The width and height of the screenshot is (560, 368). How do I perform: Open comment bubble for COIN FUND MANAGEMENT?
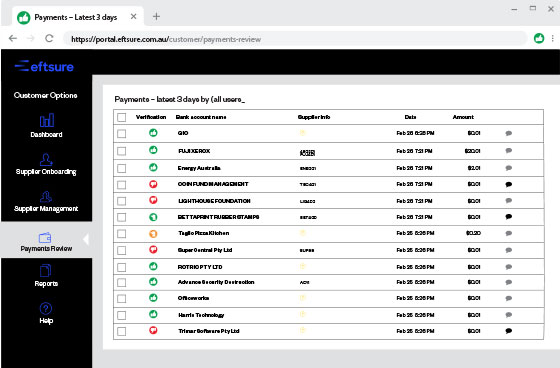coord(509,184)
